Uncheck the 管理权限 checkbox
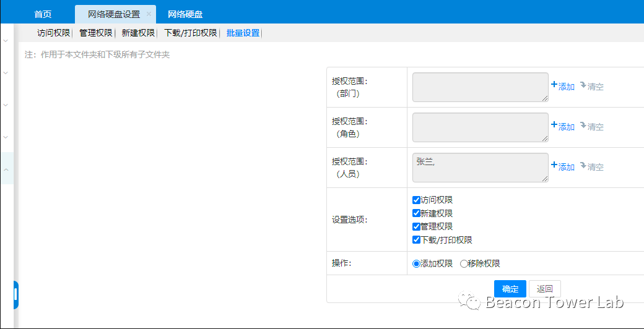 coord(416,226)
